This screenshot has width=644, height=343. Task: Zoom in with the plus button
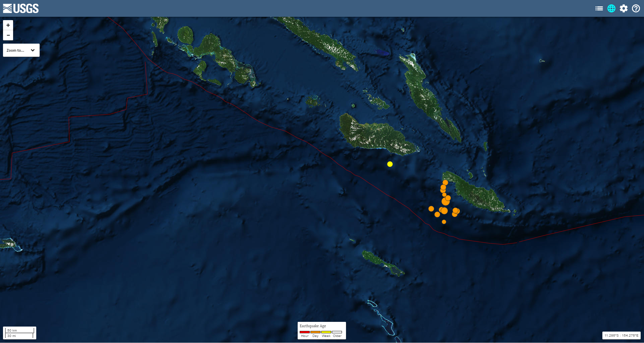pos(8,25)
